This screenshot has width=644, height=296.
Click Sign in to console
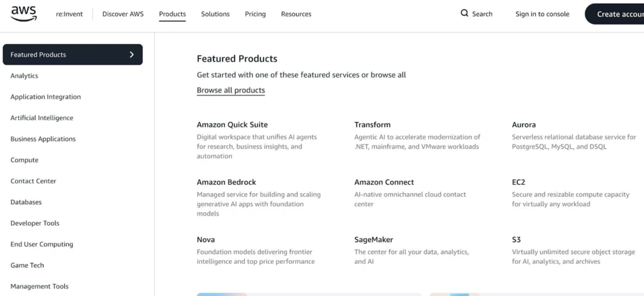pos(542,14)
